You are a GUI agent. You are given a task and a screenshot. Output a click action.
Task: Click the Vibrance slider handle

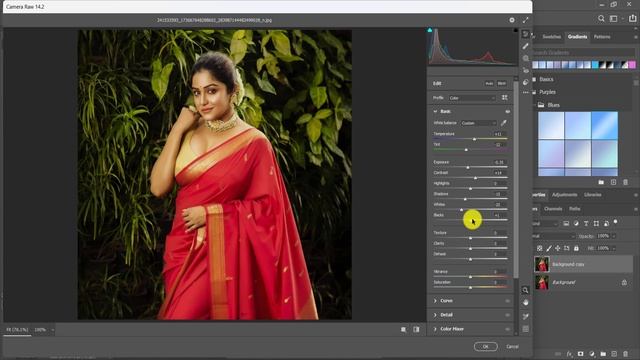coord(471,277)
